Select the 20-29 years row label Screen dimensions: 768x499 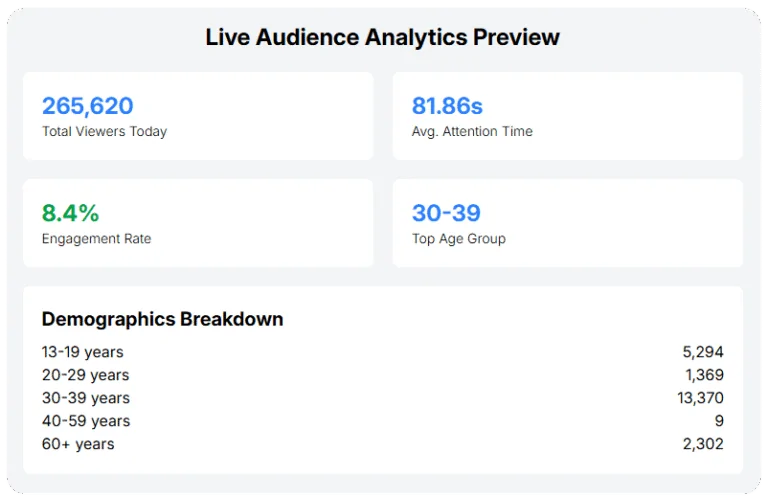point(85,375)
